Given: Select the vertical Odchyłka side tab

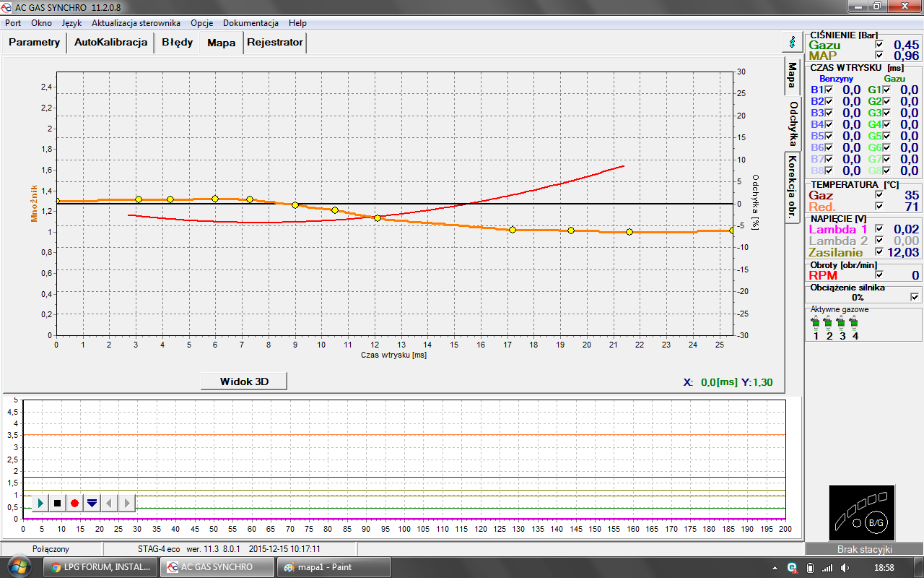Looking at the screenshot, I should 793,124.
